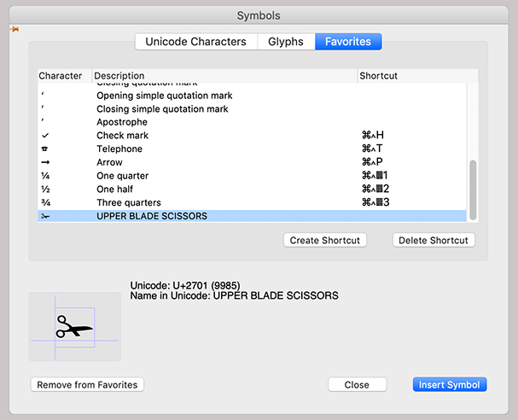Select the telephone symbol glyph

tap(45, 149)
